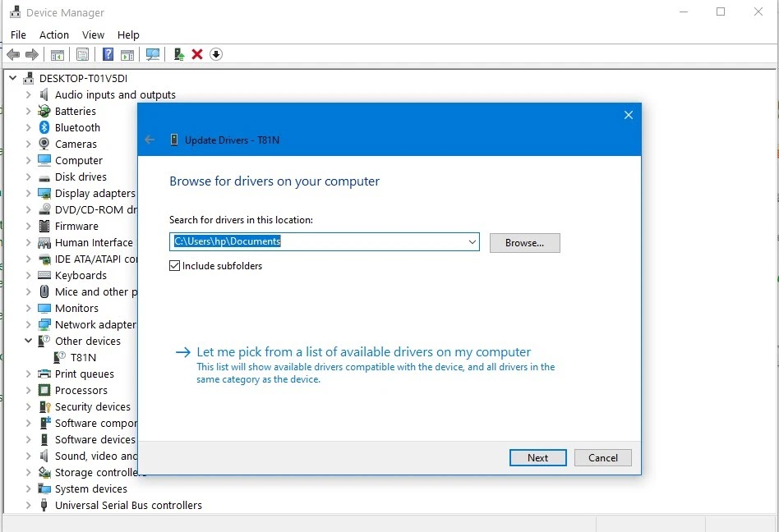
Task: Click the Disable device down-arrow icon
Action: point(216,54)
